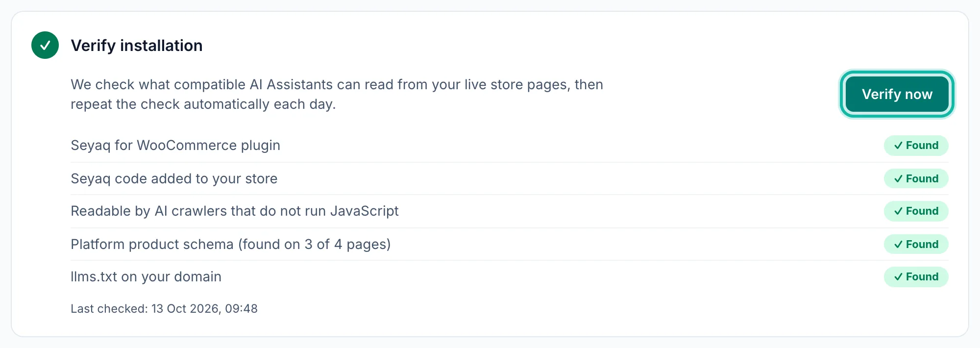This screenshot has height=348, width=980.
Task: Click the Verify installation heading
Action: coord(137,46)
